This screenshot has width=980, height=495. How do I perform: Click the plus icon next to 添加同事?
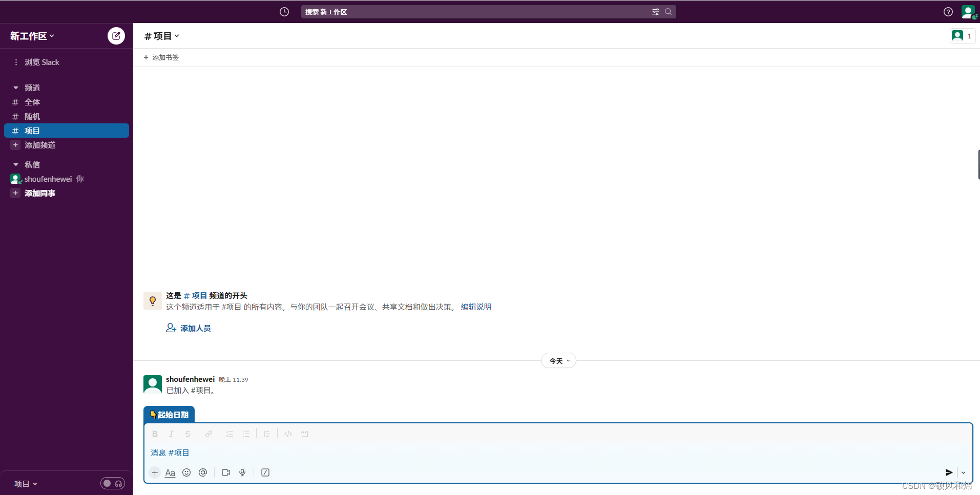[15, 193]
